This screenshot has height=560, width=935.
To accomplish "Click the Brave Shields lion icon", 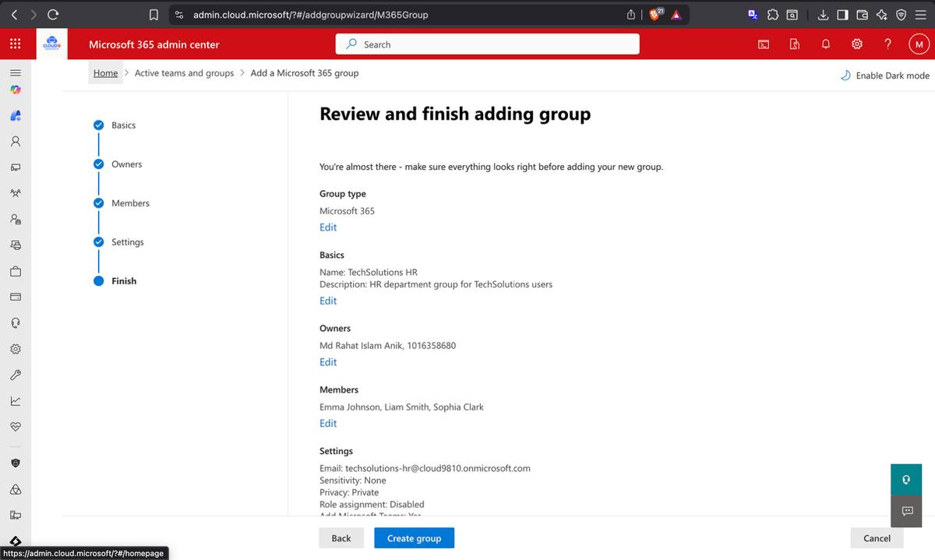I will (x=656, y=14).
